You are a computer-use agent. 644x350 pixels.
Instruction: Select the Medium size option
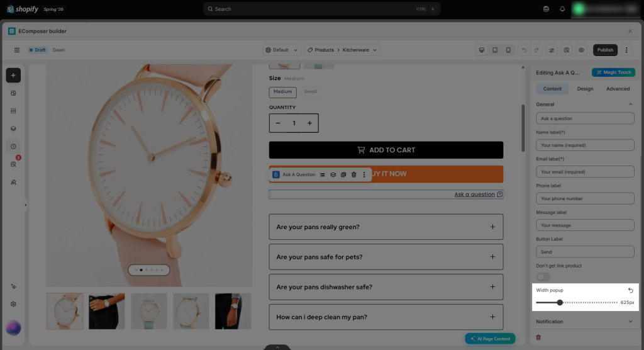[x=282, y=92]
